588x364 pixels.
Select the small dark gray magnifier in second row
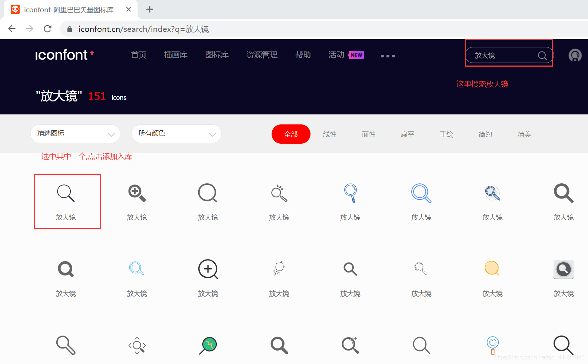pos(350,269)
